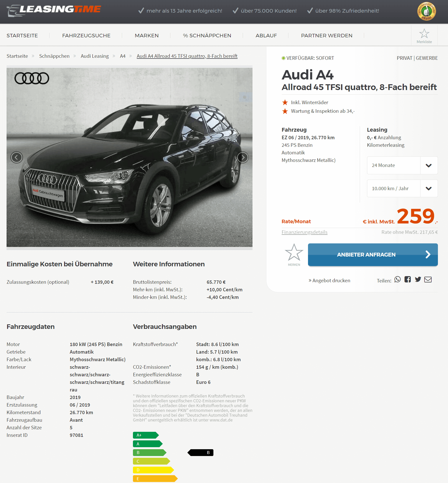
Task: Open Fahrzeugsuche menu item
Action: [x=86, y=36]
